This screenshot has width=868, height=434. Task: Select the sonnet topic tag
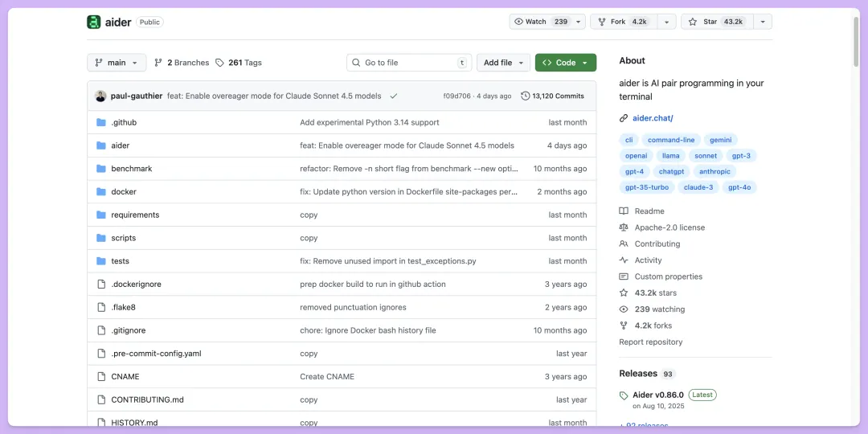click(x=706, y=156)
